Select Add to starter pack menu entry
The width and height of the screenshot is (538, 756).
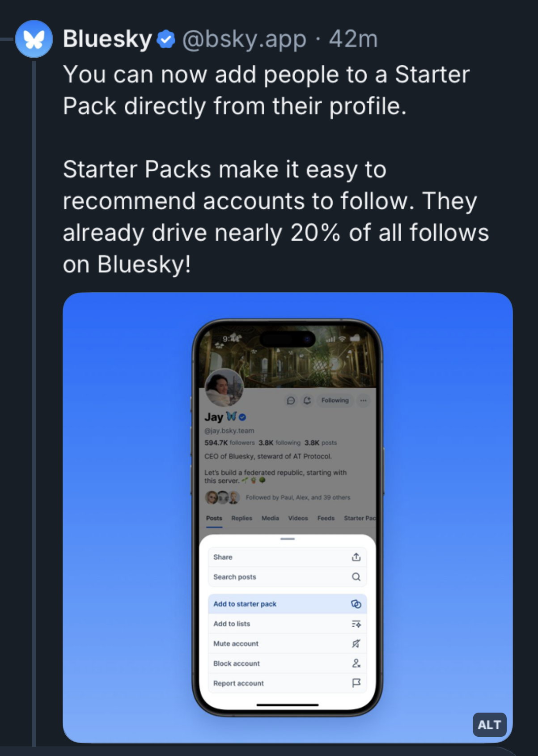(x=287, y=604)
